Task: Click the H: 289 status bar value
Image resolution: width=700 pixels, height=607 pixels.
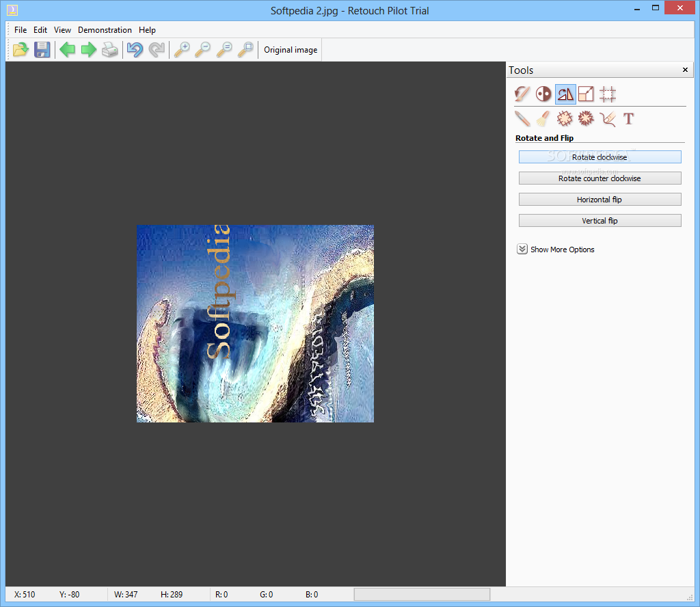Action: click(x=172, y=595)
